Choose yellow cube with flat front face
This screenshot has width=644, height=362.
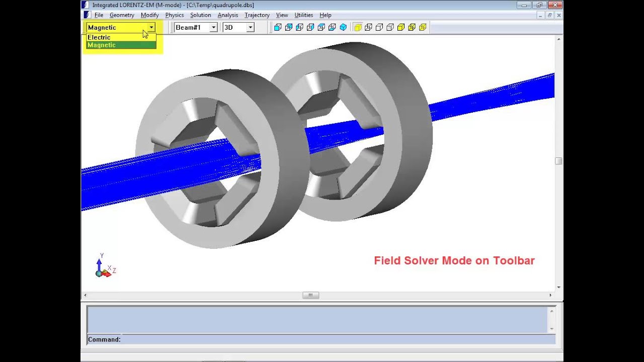(x=401, y=27)
